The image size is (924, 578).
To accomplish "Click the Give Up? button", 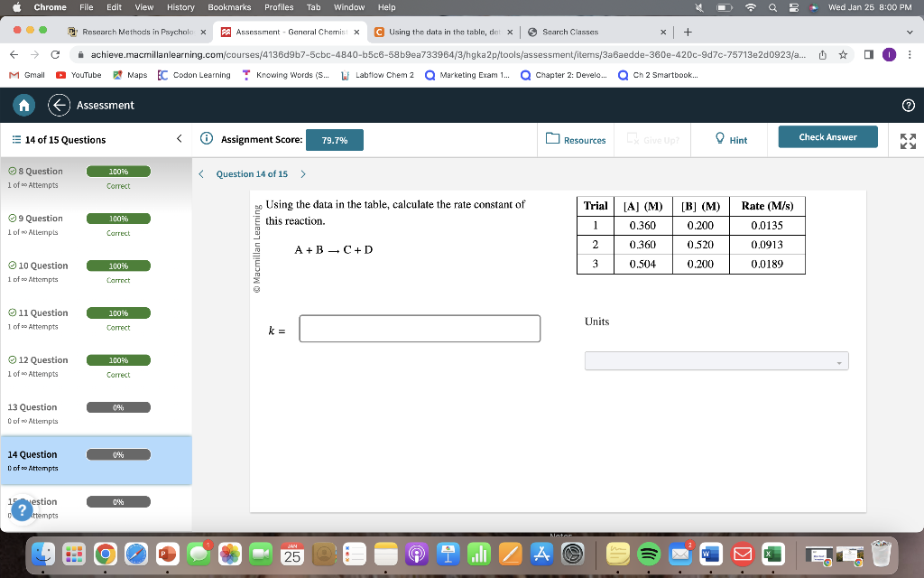I will coord(654,139).
